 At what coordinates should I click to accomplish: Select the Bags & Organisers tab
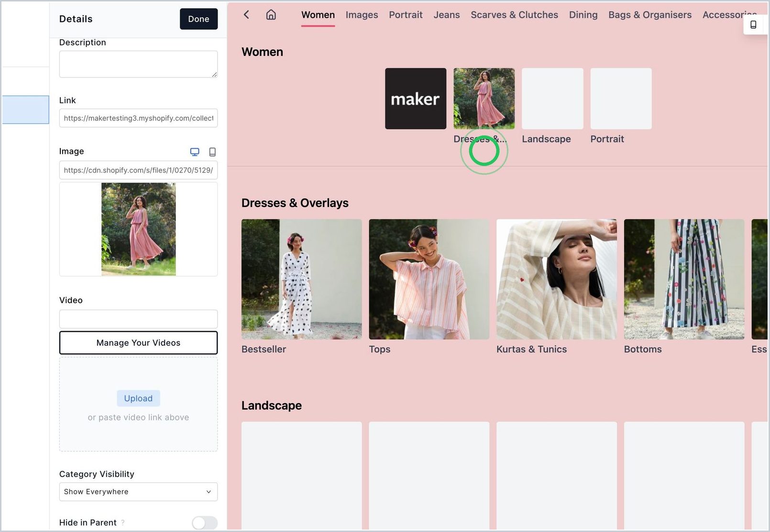pos(649,15)
